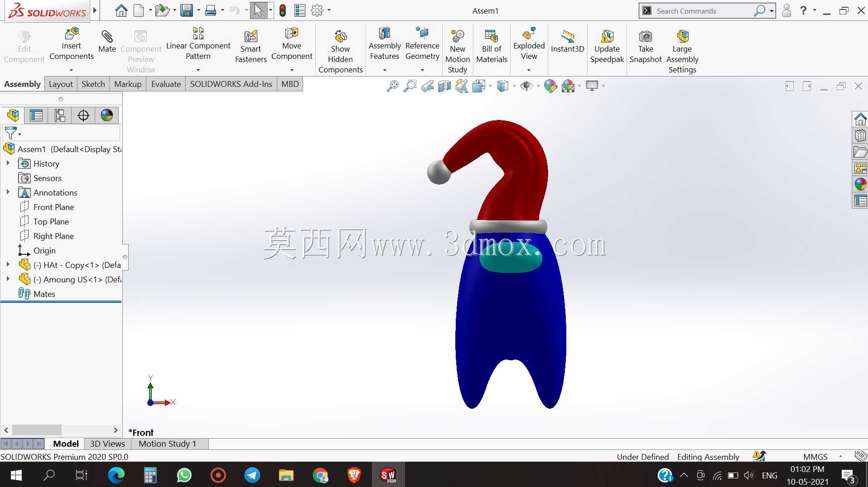Image resolution: width=868 pixels, height=487 pixels.
Task: Click the Insert Components icon
Action: [72, 34]
